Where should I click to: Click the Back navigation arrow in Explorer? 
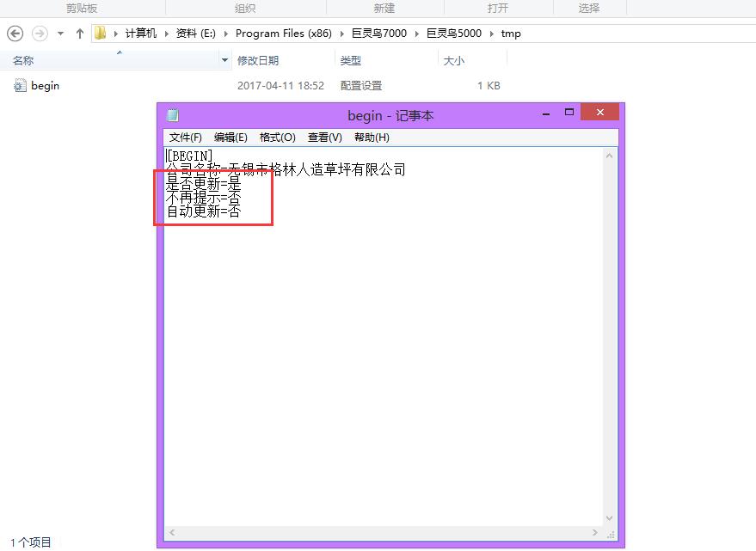pos(15,34)
